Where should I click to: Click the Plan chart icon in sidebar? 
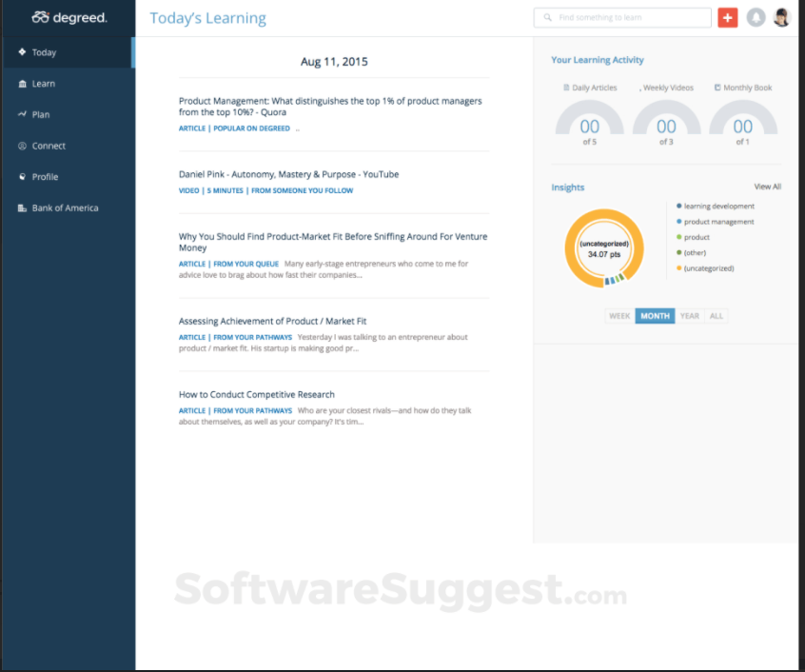[x=22, y=114]
